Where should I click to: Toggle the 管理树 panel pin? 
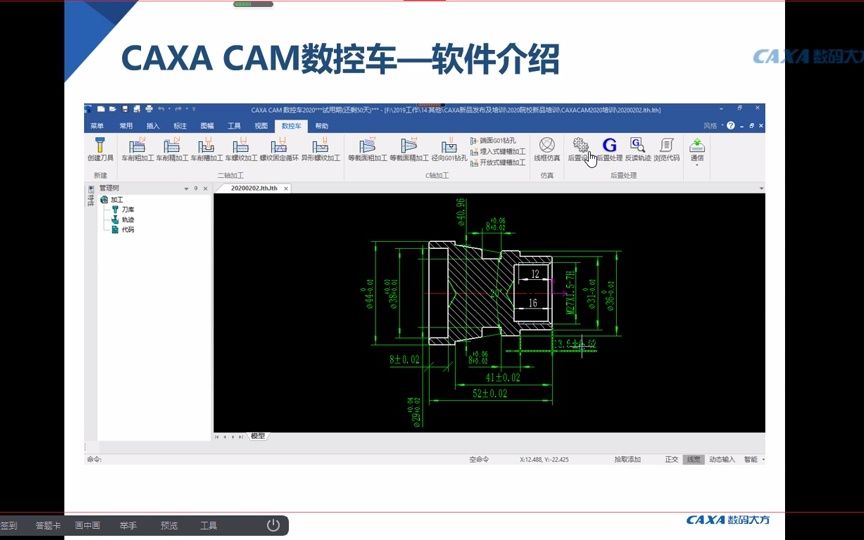click(196, 188)
